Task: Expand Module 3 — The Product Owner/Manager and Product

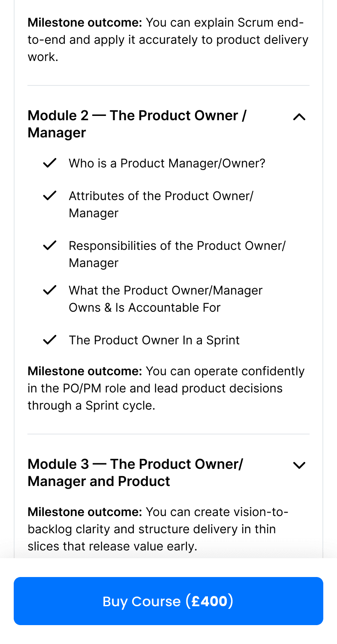Action: pos(299,465)
